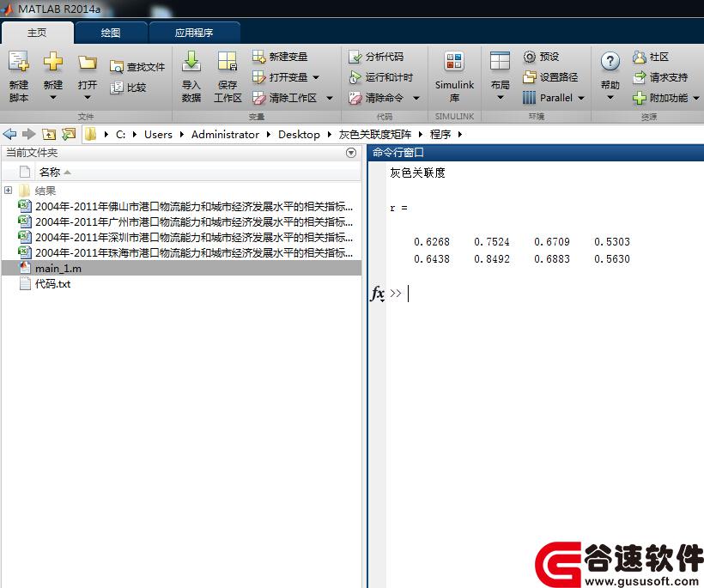
Task: Open the Simulink Library icon
Action: [x=454, y=62]
